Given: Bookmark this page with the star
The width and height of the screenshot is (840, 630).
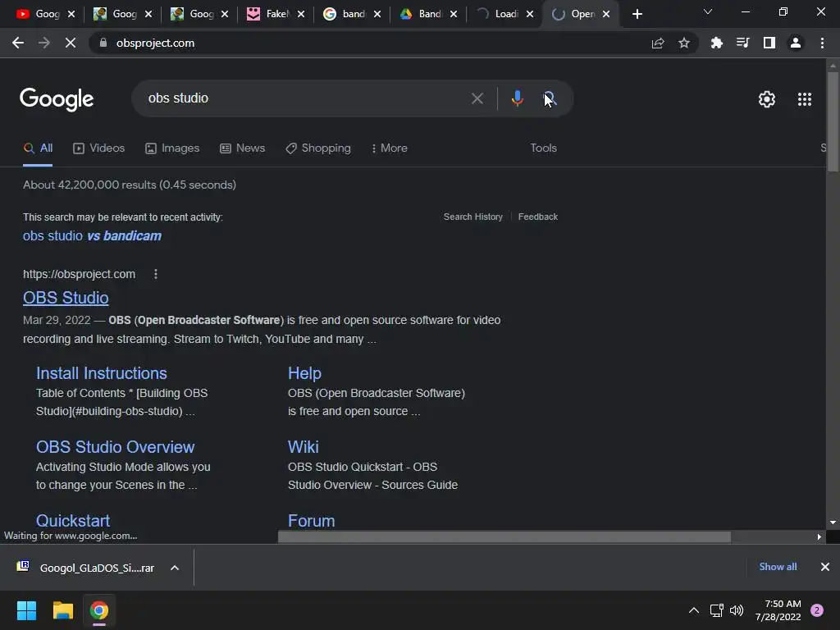Looking at the screenshot, I should 683,43.
